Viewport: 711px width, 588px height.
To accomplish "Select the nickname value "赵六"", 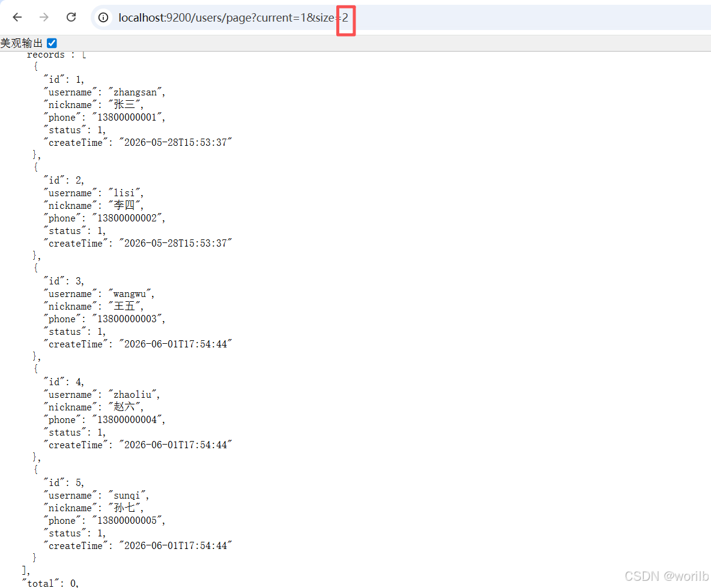I will tap(124, 407).
